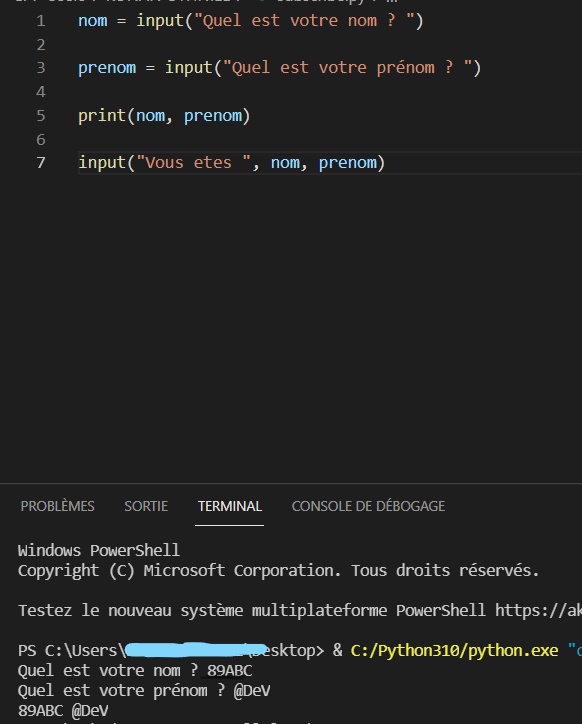Click terminal line 'Quel est votre prénom ? @DeV'
Viewport: 582px width, 724px height.
(x=144, y=691)
